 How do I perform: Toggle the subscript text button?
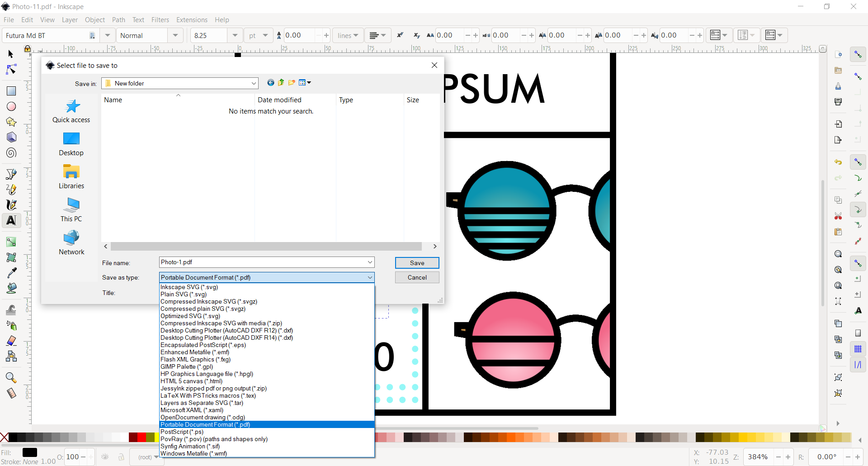[x=416, y=35]
